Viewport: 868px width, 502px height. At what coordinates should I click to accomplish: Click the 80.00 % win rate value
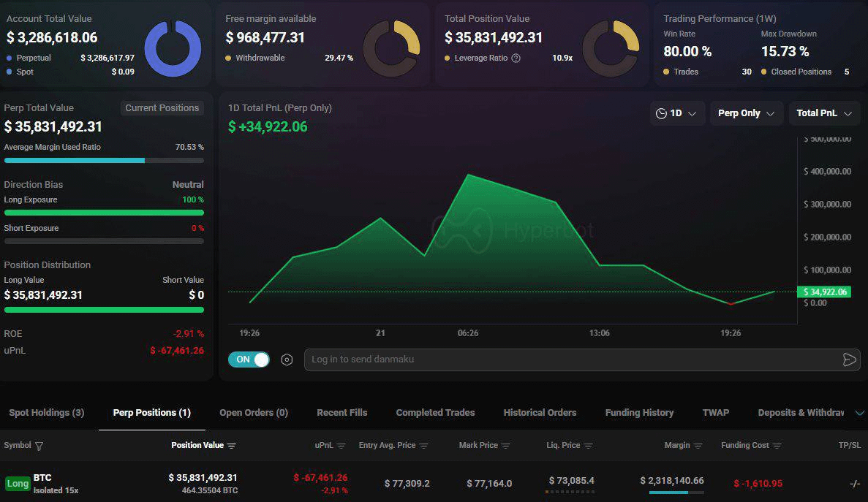(687, 51)
